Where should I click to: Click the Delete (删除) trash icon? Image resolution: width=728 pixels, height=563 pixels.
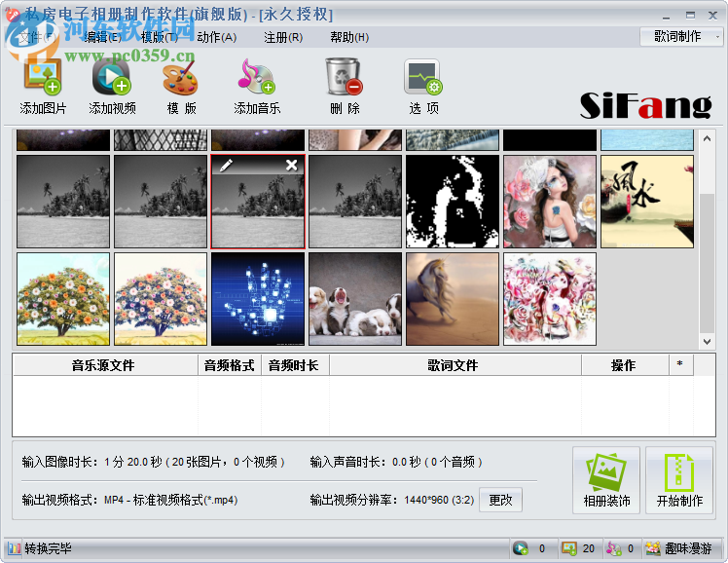pos(344,76)
